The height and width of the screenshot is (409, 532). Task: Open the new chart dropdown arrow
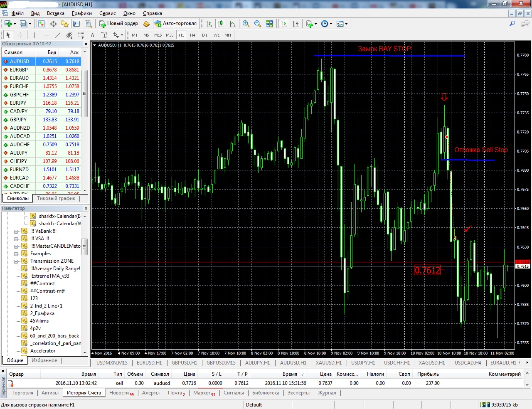[15, 24]
